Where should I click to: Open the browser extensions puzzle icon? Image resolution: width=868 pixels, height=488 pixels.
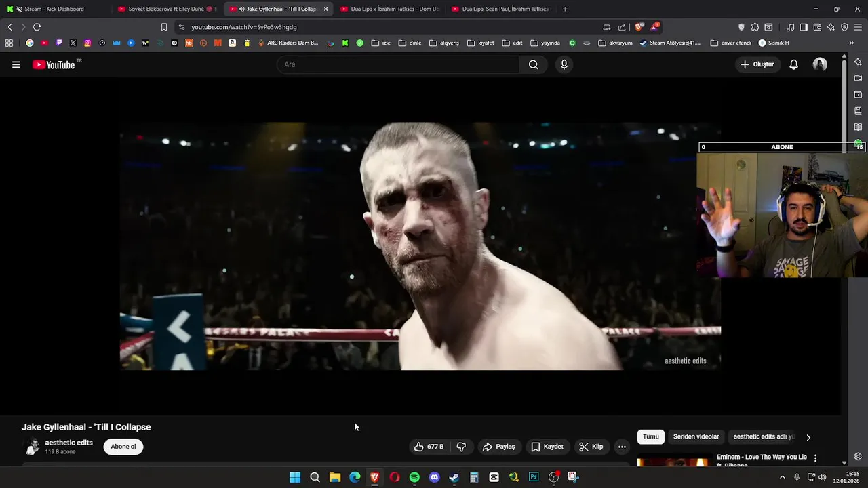click(x=755, y=27)
